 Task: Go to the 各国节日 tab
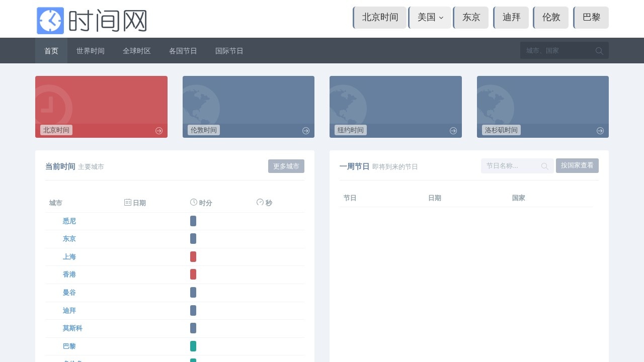tap(183, 51)
